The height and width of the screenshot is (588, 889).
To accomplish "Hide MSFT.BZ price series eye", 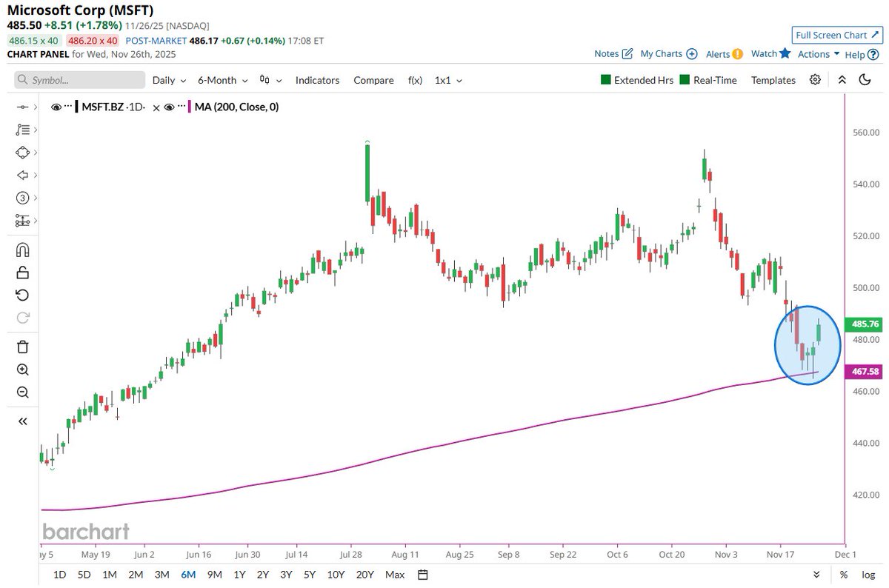I will pos(56,107).
